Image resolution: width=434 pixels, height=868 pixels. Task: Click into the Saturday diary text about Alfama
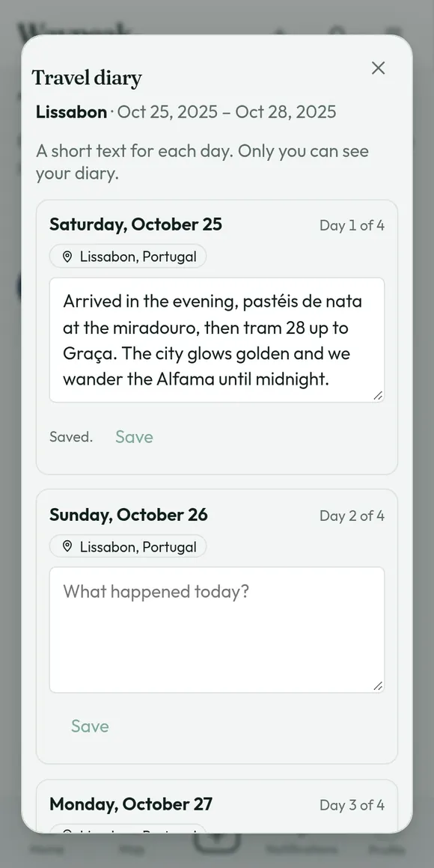(x=217, y=340)
